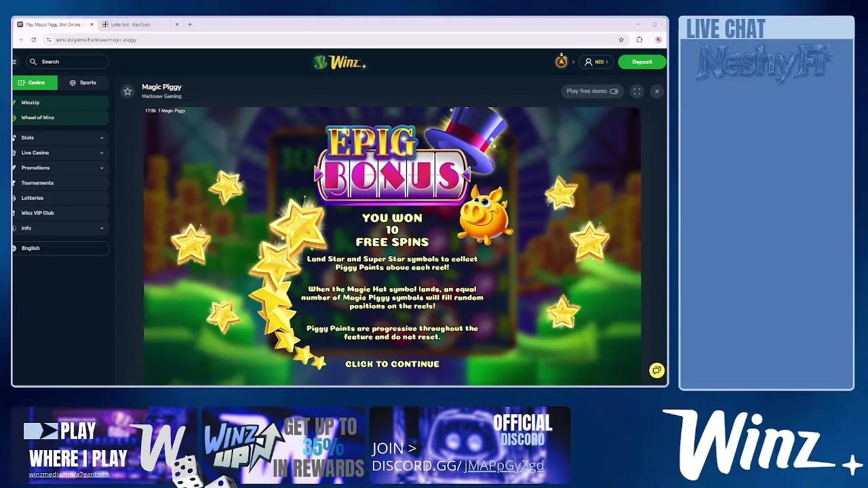The height and width of the screenshot is (488, 868).
Task: Toggle the Play free demo switch
Action: [x=614, y=91]
